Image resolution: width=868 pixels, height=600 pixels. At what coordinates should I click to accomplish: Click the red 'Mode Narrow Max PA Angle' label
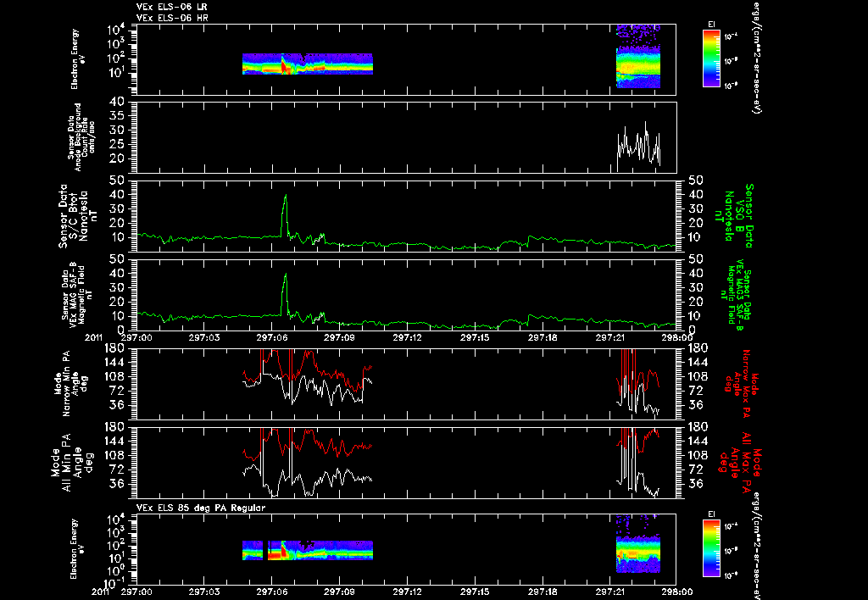(741, 383)
